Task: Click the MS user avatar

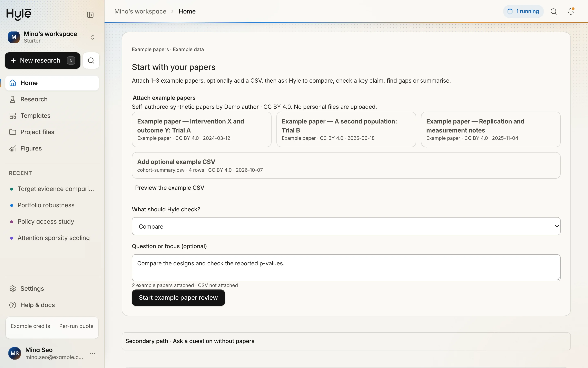Action: [x=14, y=353]
